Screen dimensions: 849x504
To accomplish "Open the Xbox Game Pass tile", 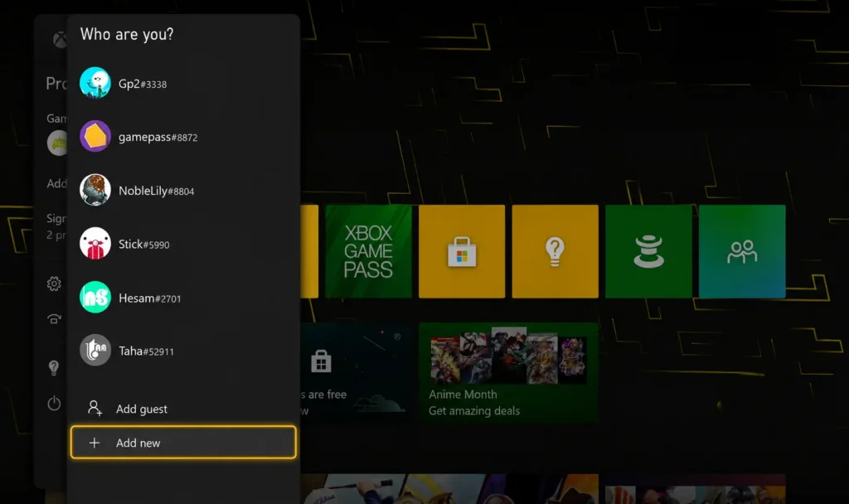I will click(x=368, y=251).
